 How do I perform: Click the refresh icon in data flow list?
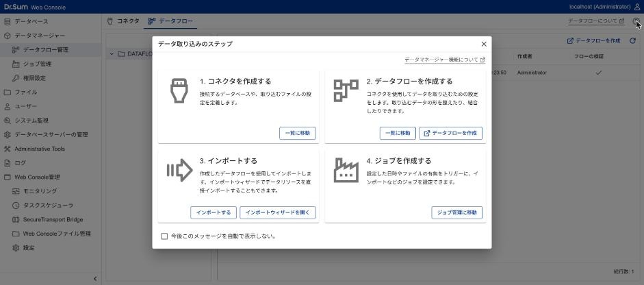[632, 40]
